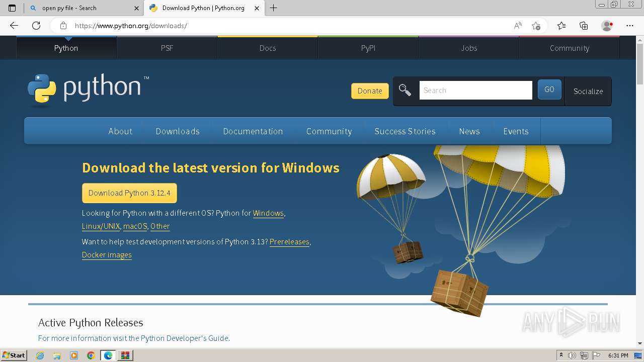Click the magnifying glass search icon
The width and height of the screenshot is (644, 362).
405,90
